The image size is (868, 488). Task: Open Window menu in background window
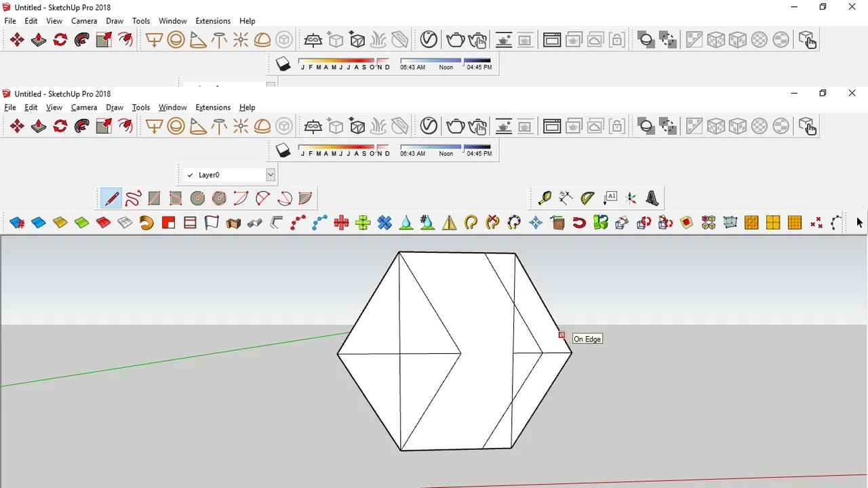(173, 21)
